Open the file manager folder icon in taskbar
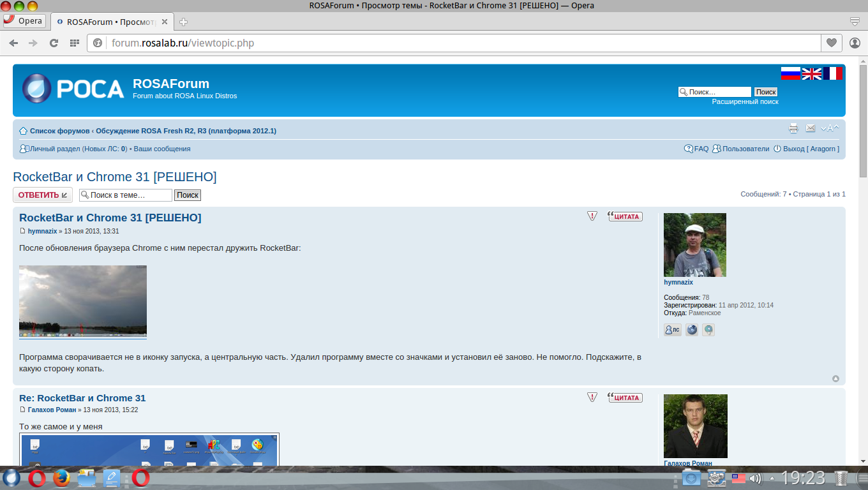The image size is (868, 490). pos(87,478)
